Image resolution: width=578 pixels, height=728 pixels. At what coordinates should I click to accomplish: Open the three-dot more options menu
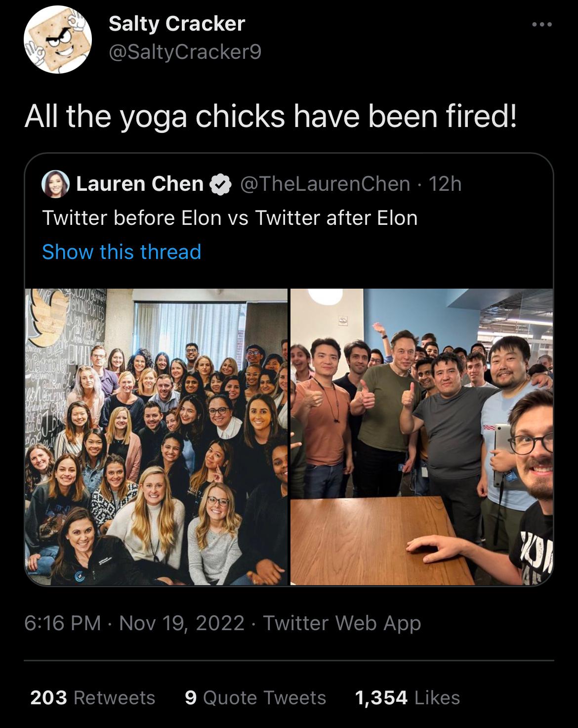tap(541, 24)
